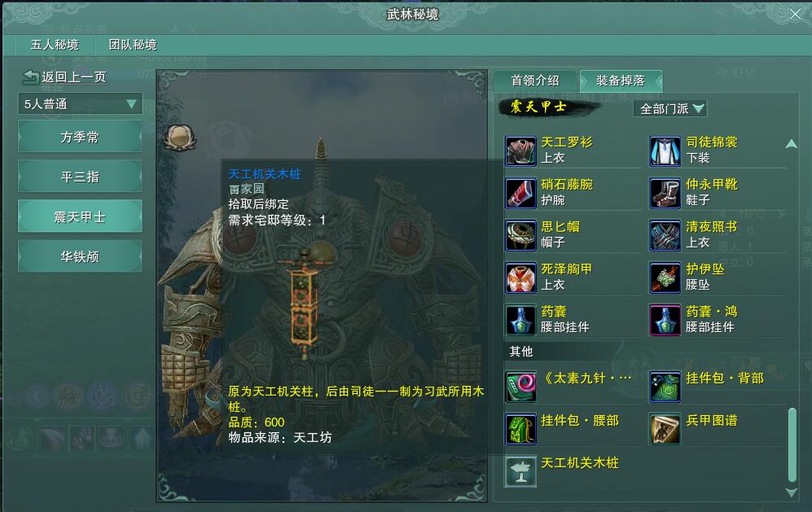Select the 五人秘境 tab
The image size is (812, 512).
55,45
